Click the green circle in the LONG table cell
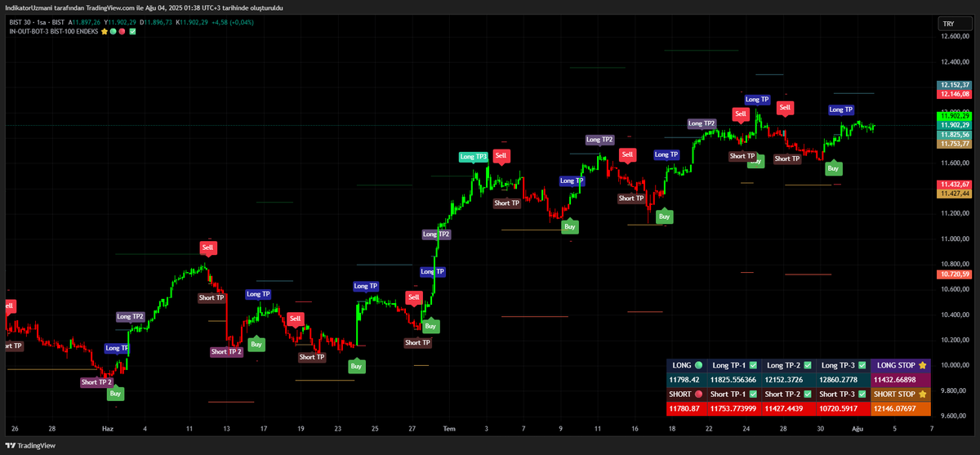The height and width of the screenshot is (455, 980). tap(698, 365)
